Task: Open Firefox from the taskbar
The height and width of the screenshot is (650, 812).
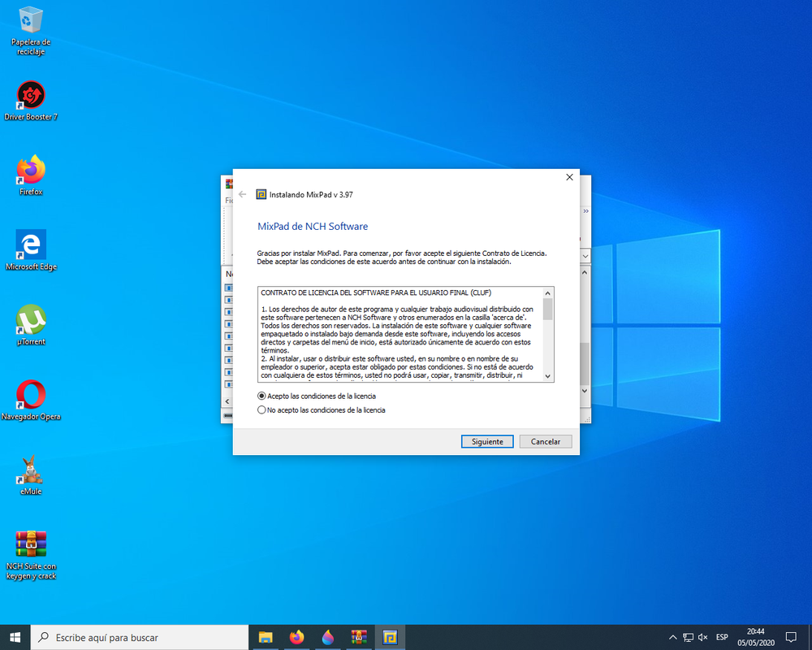Action: click(296, 638)
